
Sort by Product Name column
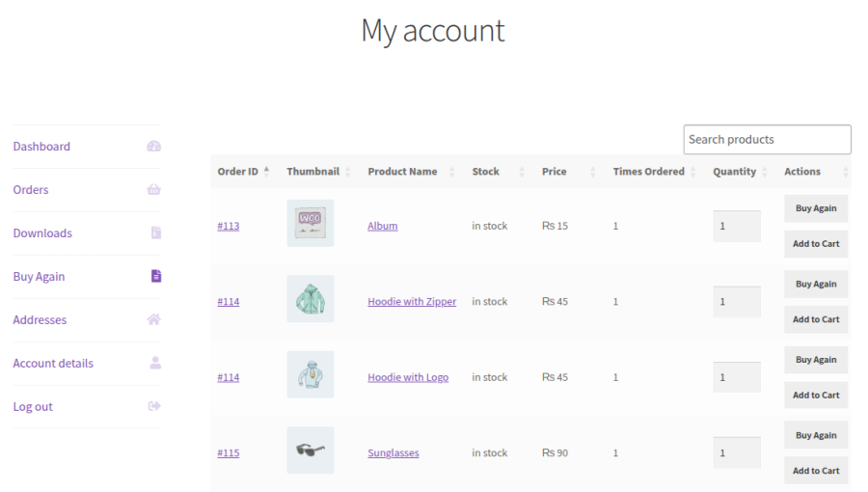(x=402, y=172)
